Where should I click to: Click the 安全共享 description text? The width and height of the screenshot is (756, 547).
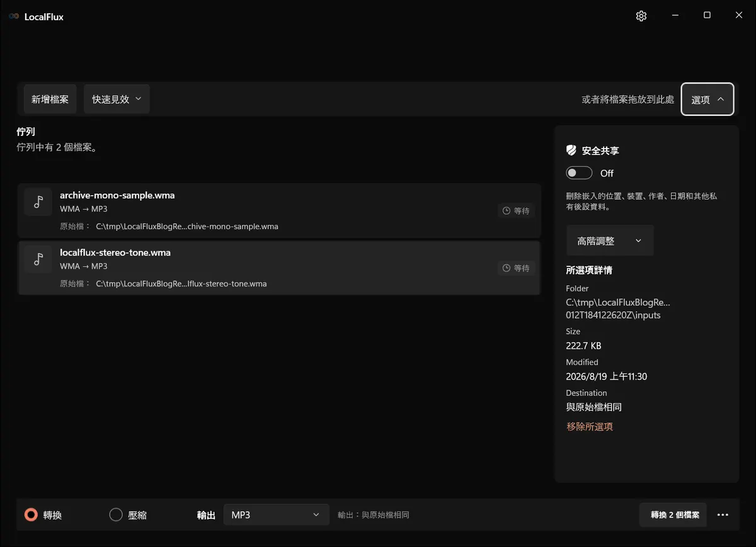(x=641, y=201)
